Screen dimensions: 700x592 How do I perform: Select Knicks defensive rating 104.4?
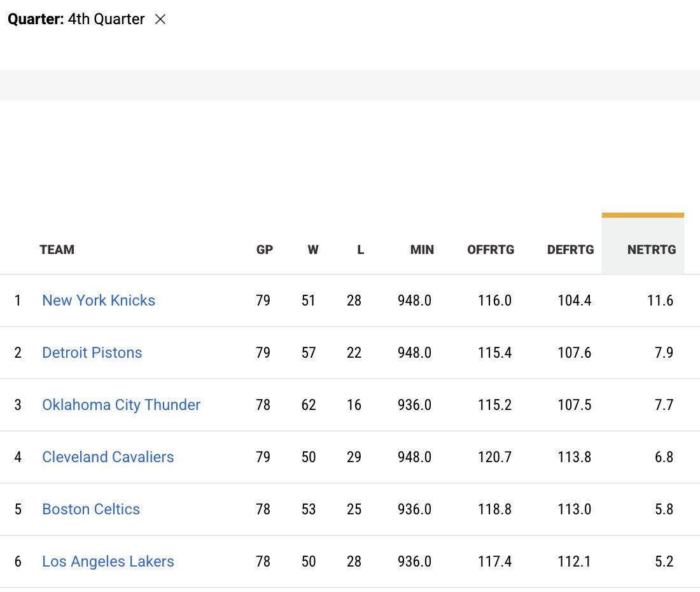574,300
